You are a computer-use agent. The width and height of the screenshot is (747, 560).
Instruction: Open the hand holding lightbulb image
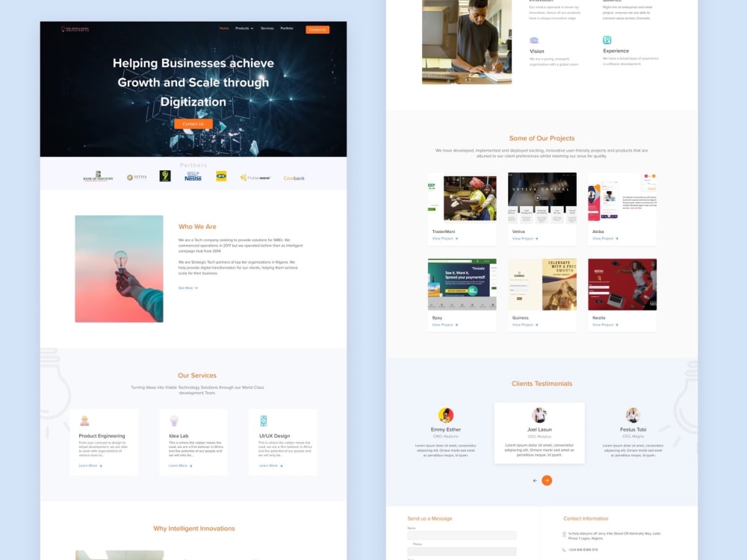pos(119,269)
